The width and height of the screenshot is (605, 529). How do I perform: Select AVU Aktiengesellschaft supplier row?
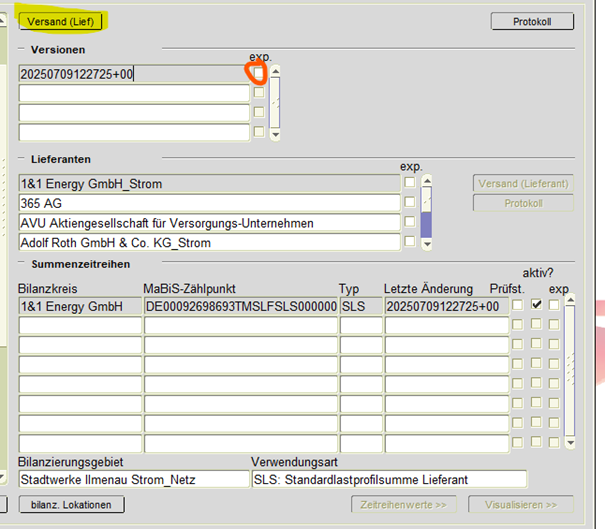pyautogui.click(x=208, y=222)
